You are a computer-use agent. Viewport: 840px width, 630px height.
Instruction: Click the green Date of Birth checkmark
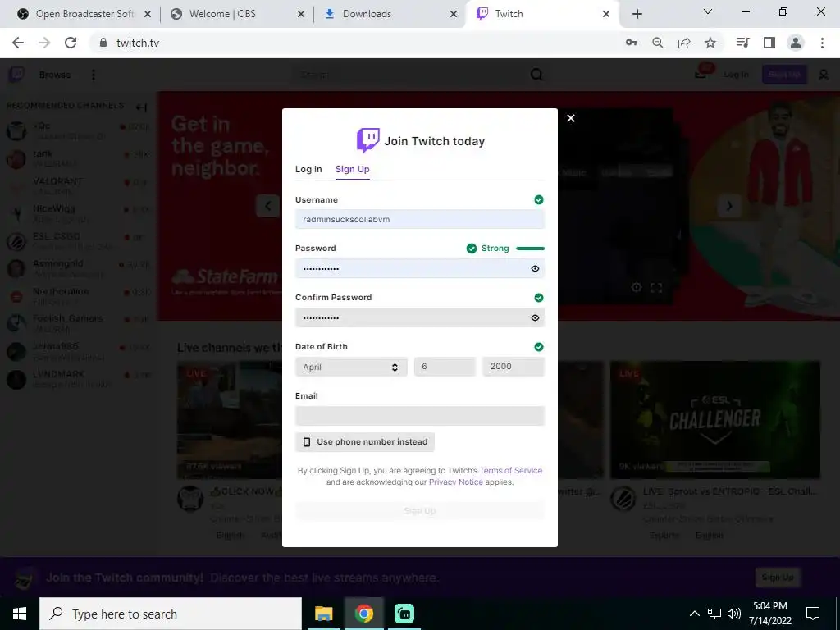tap(538, 347)
